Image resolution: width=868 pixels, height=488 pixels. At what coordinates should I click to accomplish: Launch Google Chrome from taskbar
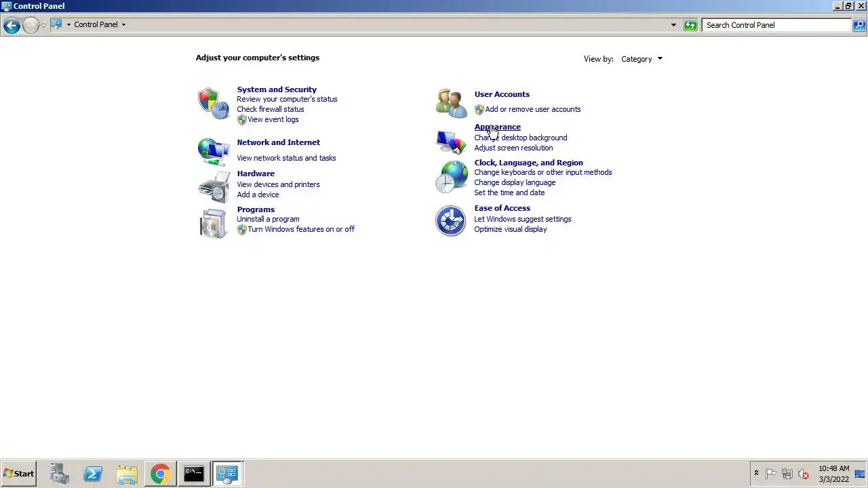(160, 474)
